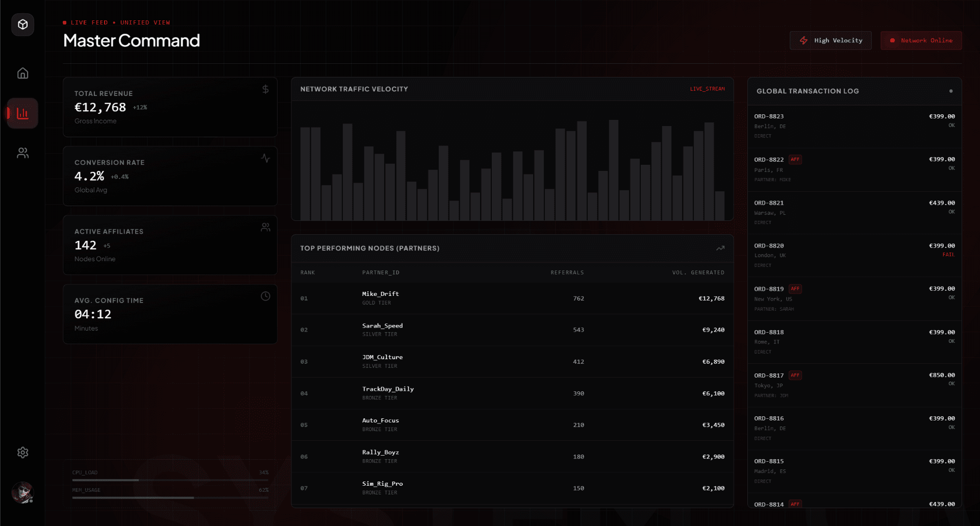Click the clock icon on Avg. Config Time

click(265, 296)
